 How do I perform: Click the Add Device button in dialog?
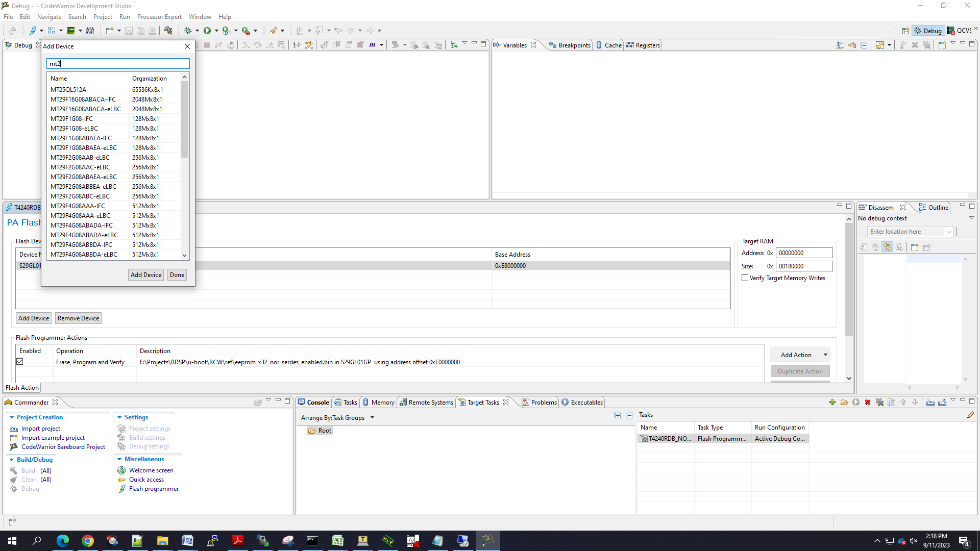coord(146,275)
